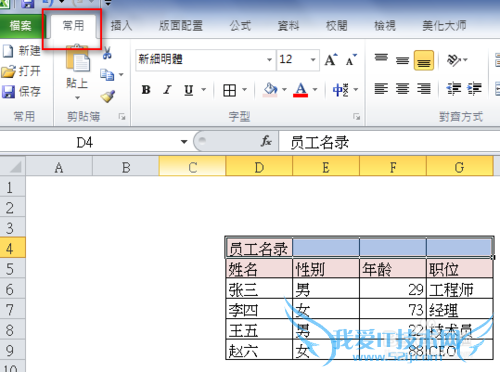500x372 pixels.
Task: Select the Format Painter brush
Action: (x=108, y=96)
